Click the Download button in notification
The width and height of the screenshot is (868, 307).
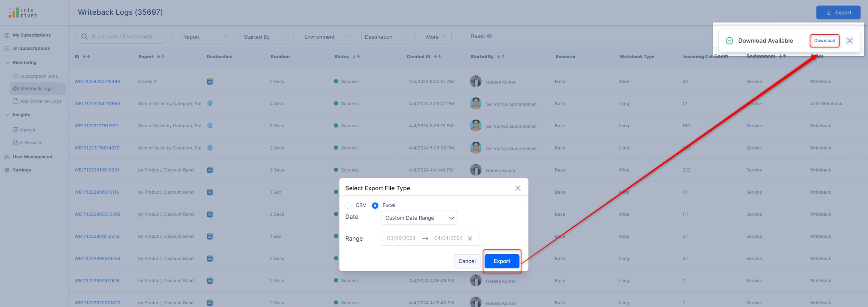(x=824, y=41)
